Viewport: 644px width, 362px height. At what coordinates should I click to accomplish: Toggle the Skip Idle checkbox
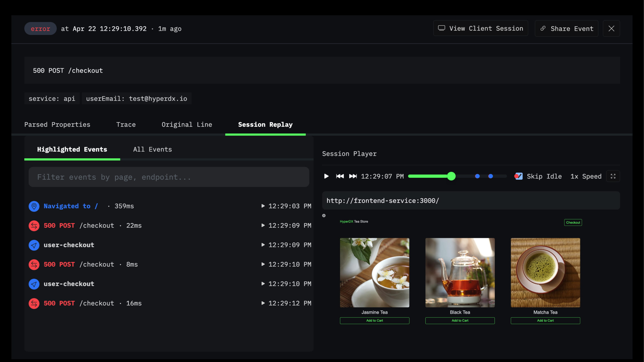tap(519, 176)
